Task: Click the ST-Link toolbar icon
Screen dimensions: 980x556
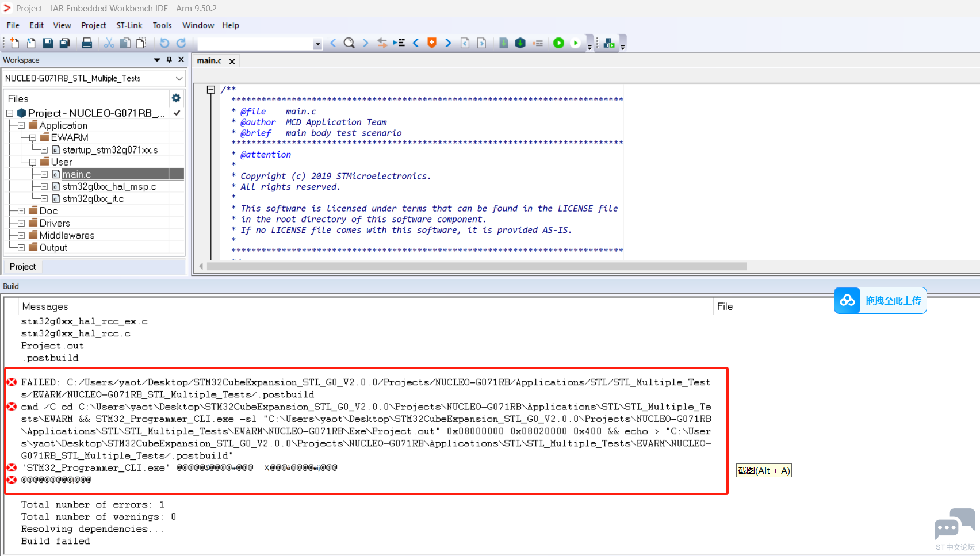Action: [x=609, y=43]
